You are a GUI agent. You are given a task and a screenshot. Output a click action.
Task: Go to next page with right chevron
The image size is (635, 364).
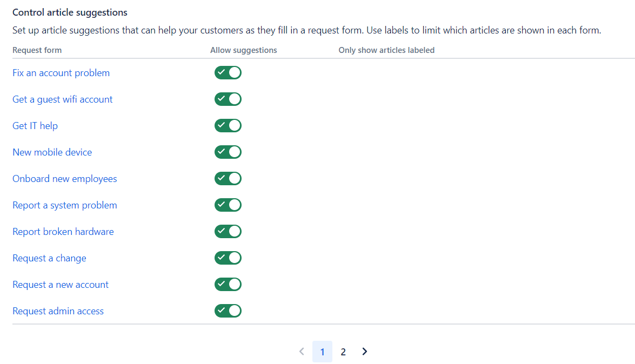point(364,352)
